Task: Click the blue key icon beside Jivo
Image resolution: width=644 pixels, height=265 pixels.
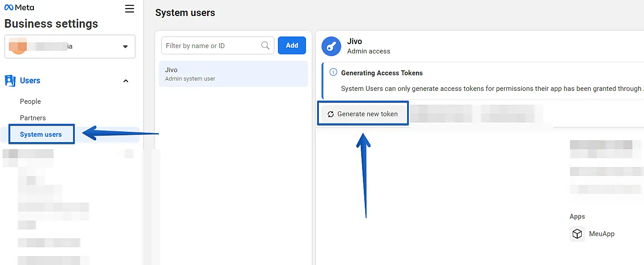Action: coord(331,46)
